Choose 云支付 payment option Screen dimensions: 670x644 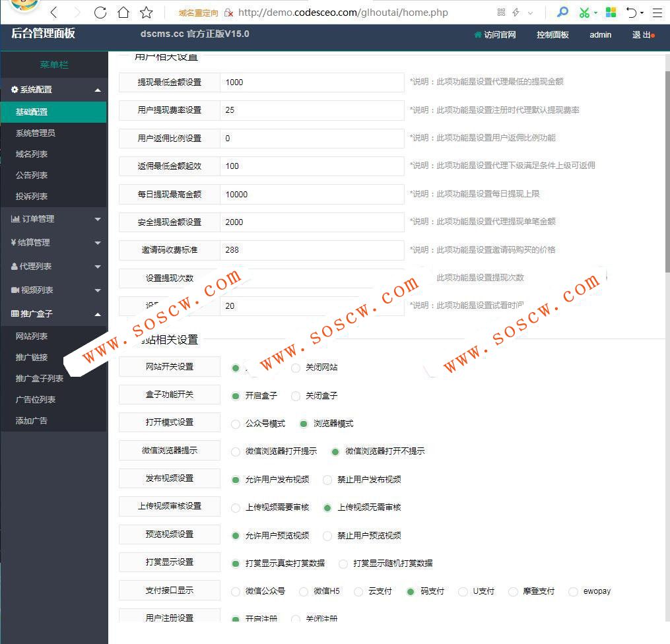coord(358,591)
